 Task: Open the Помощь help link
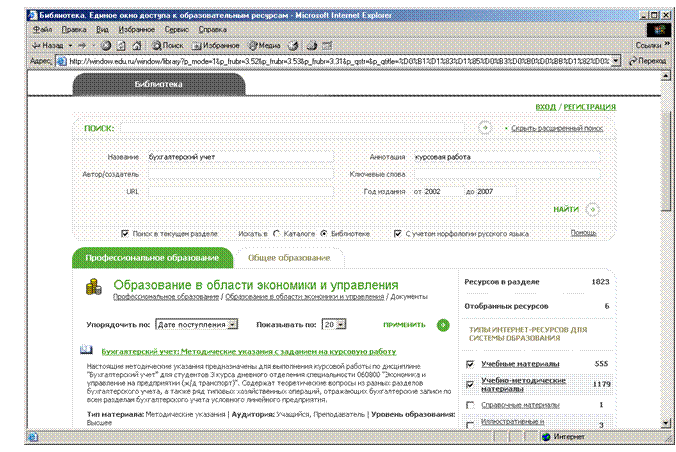(583, 233)
